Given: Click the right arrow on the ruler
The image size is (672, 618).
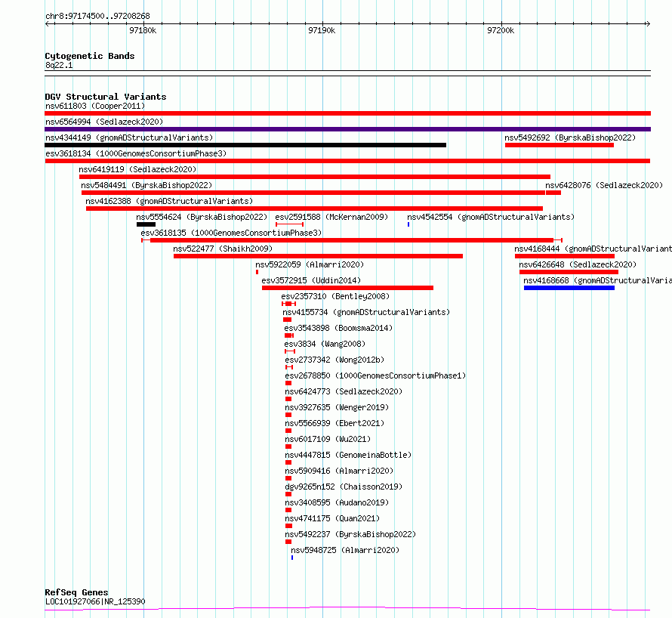Looking at the screenshot, I should pyautogui.click(x=648, y=24).
